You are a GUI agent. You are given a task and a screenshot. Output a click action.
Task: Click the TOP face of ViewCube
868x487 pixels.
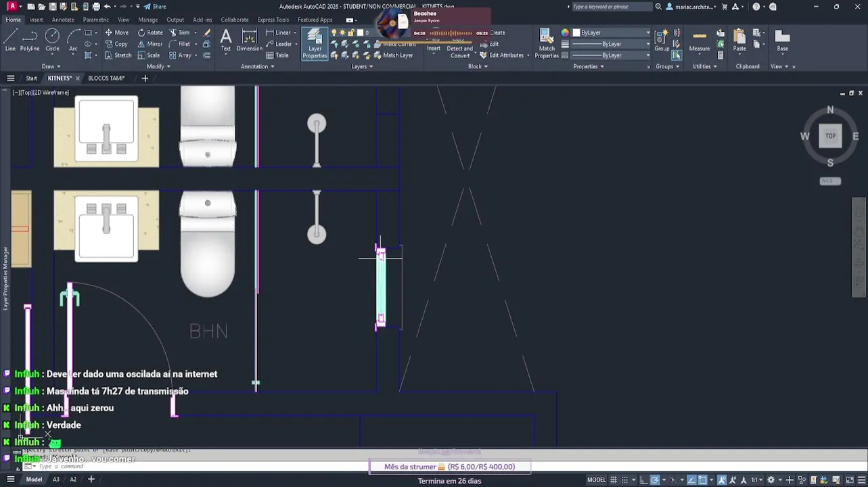coord(830,136)
